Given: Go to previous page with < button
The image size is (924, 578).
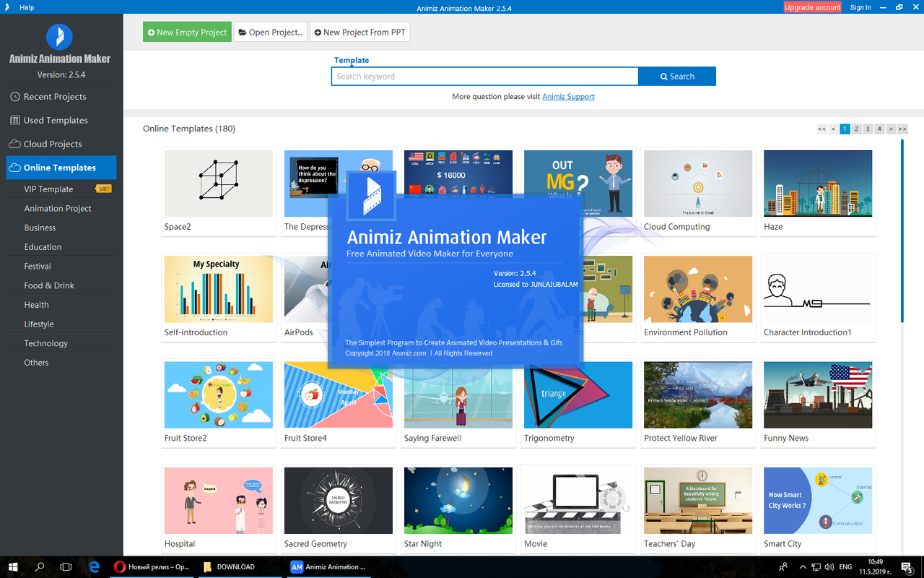Looking at the screenshot, I should click(x=833, y=129).
